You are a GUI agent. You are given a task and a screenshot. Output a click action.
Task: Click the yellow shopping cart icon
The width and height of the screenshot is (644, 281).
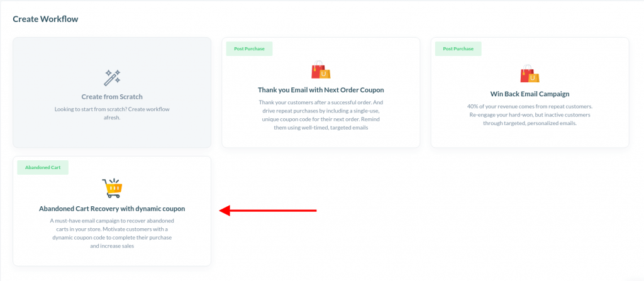click(112, 188)
